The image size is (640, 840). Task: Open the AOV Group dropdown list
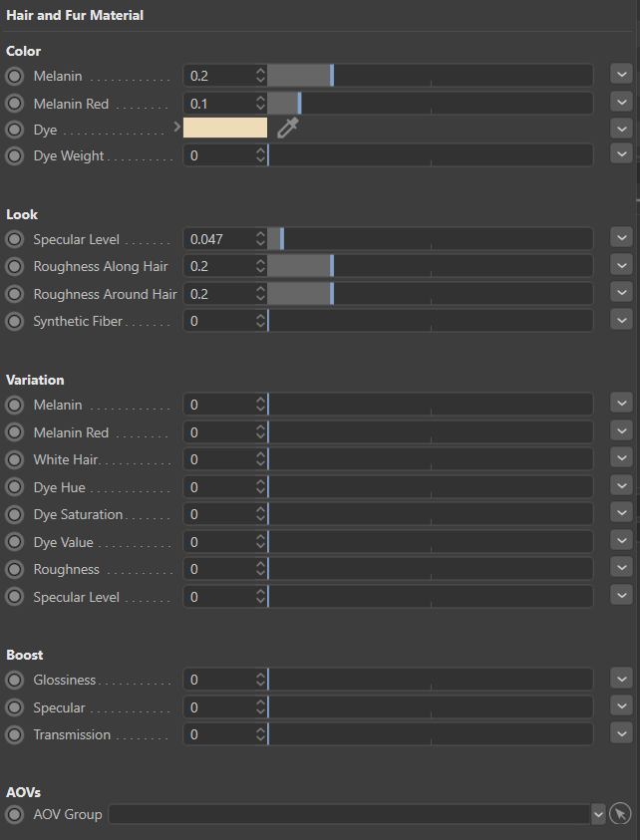pyautogui.click(x=598, y=814)
